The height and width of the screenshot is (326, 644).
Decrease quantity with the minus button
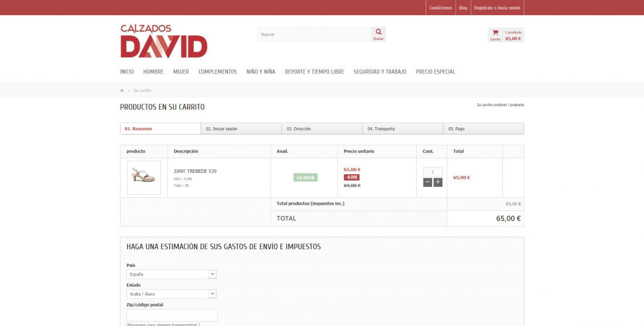click(427, 182)
